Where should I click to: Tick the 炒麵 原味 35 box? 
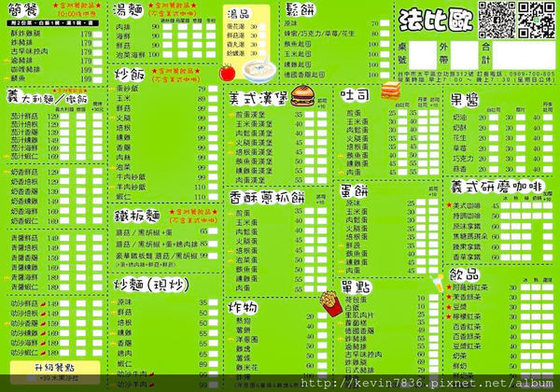(x=213, y=302)
